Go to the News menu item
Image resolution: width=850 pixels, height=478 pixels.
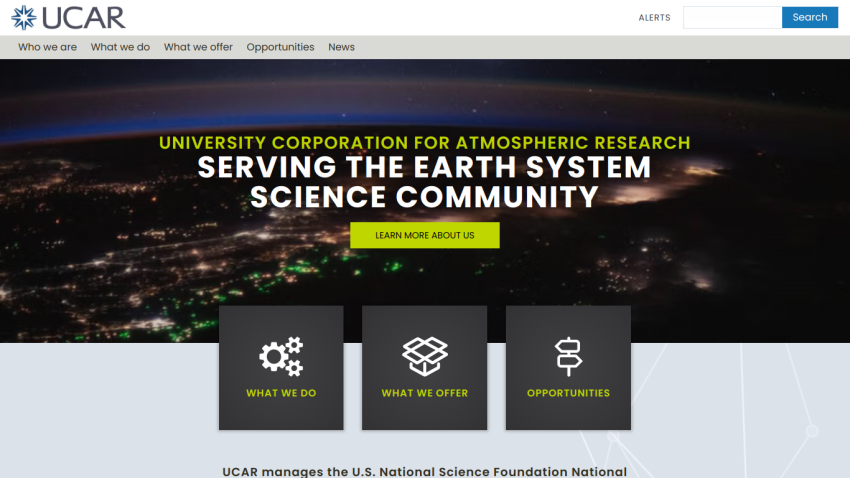click(342, 47)
